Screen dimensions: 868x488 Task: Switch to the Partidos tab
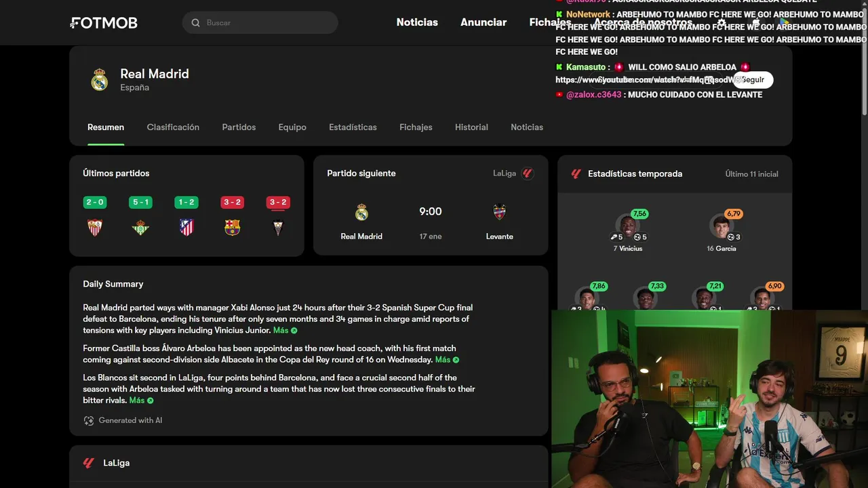(x=239, y=127)
